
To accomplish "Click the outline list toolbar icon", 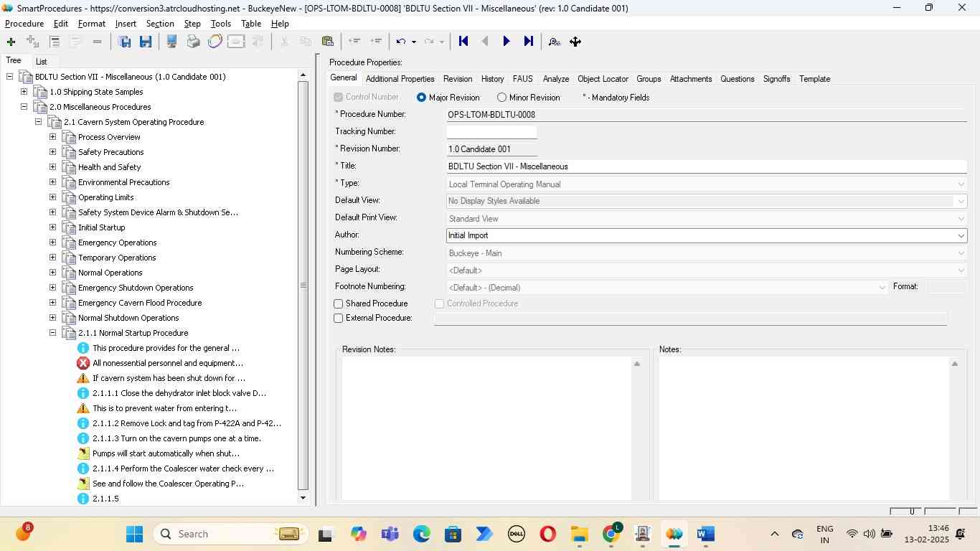I will click(55, 42).
